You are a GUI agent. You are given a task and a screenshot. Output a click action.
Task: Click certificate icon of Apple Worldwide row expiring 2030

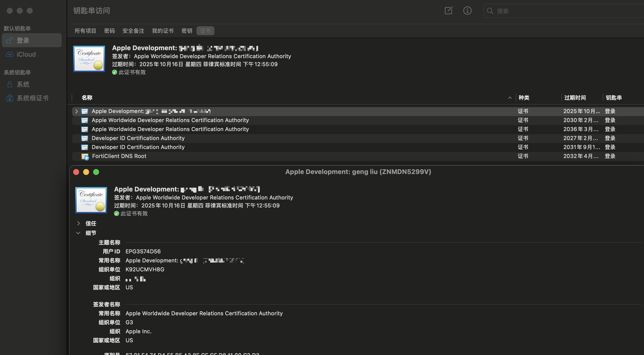tap(85, 120)
